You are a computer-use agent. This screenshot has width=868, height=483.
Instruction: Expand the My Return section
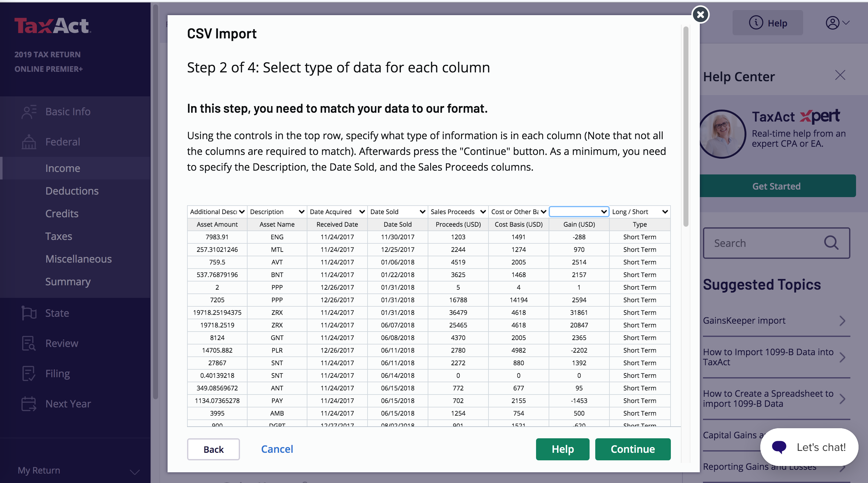click(x=134, y=471)
